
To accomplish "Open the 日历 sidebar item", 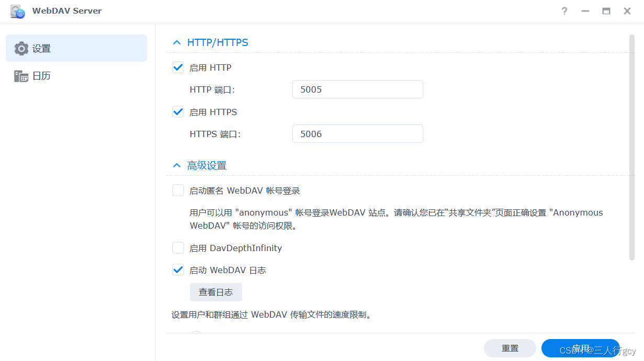I will [76, 76].
